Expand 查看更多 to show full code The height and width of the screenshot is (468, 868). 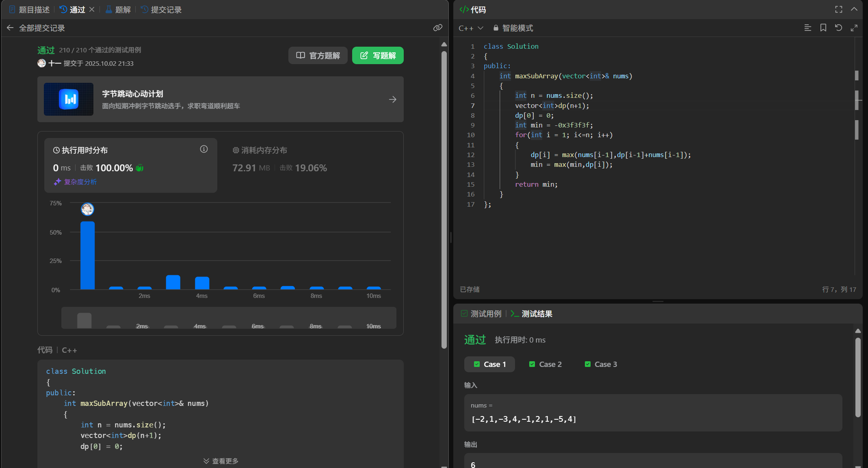pyautogui.click(x=221, y=461)
